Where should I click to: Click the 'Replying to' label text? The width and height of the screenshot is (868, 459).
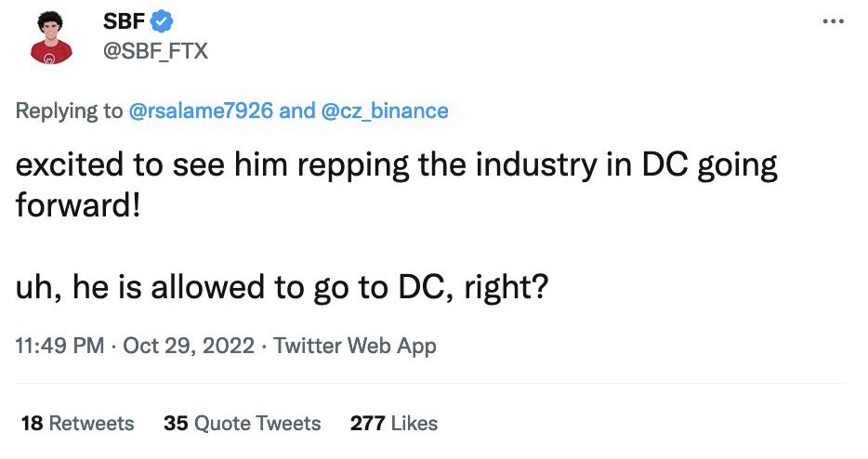(x=69, y=111)
